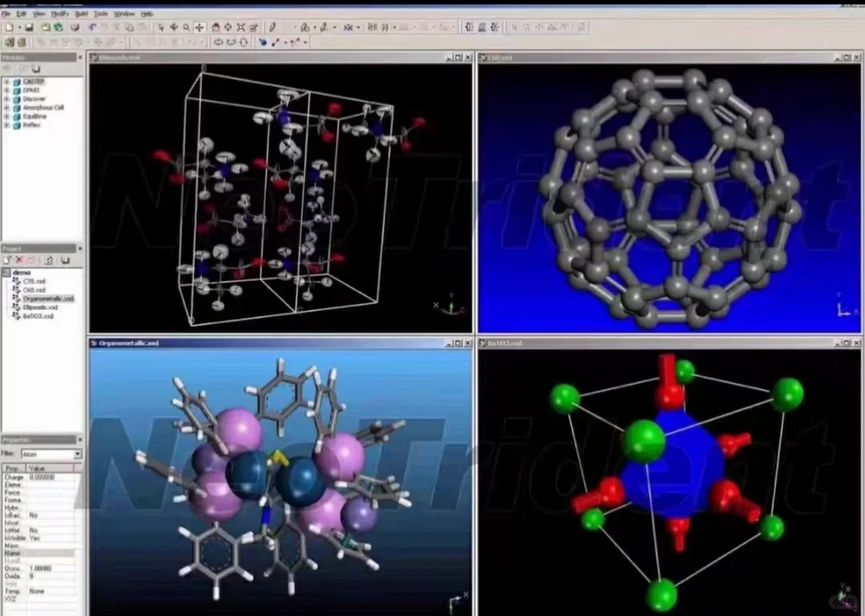Expand the CASTEP module node
The height and width of the screenshot is (616, 865).
(6, 81)
